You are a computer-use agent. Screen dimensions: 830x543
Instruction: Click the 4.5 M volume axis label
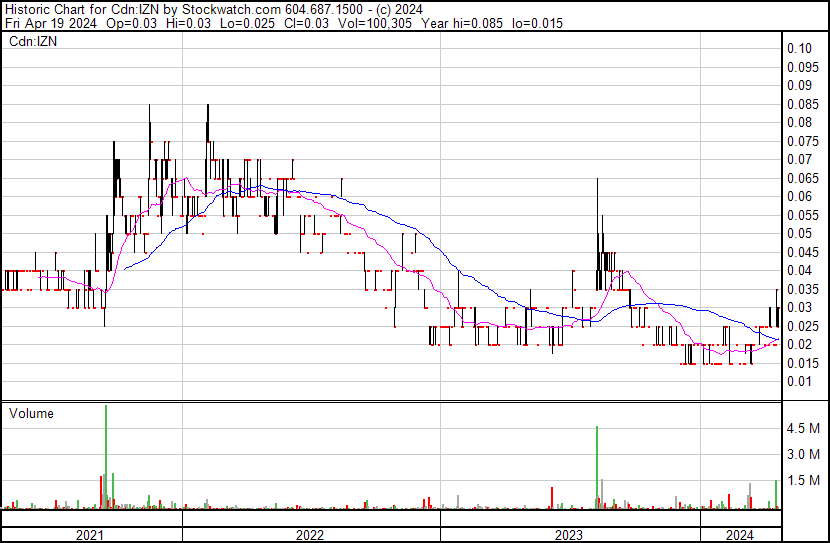click(x=803, y=428)
